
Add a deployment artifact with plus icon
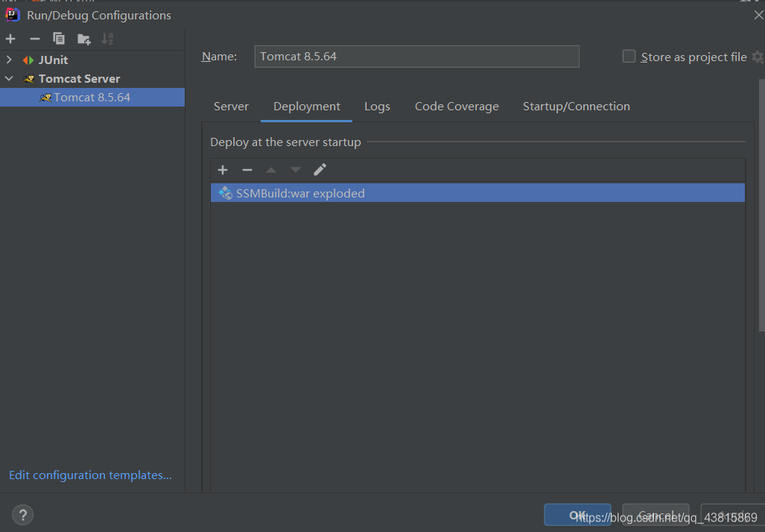coord(223,170)
